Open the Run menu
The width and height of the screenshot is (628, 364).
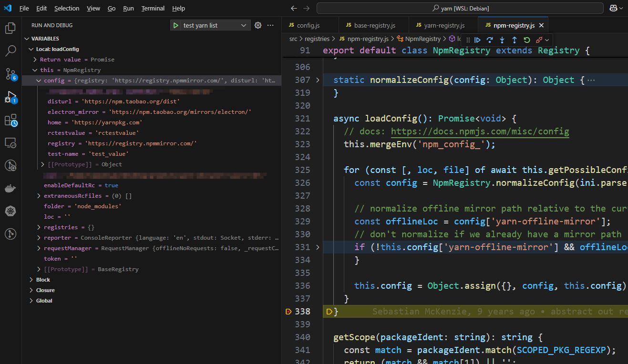pyautogui.click(x=128, y=8)
